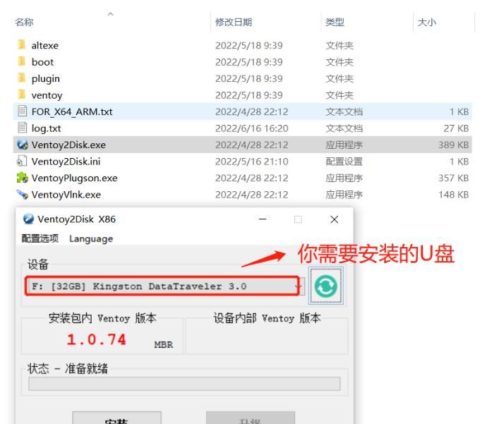Open the 配置选项 menu
This screenshot has height=424, width=504.
click(40, 238)
